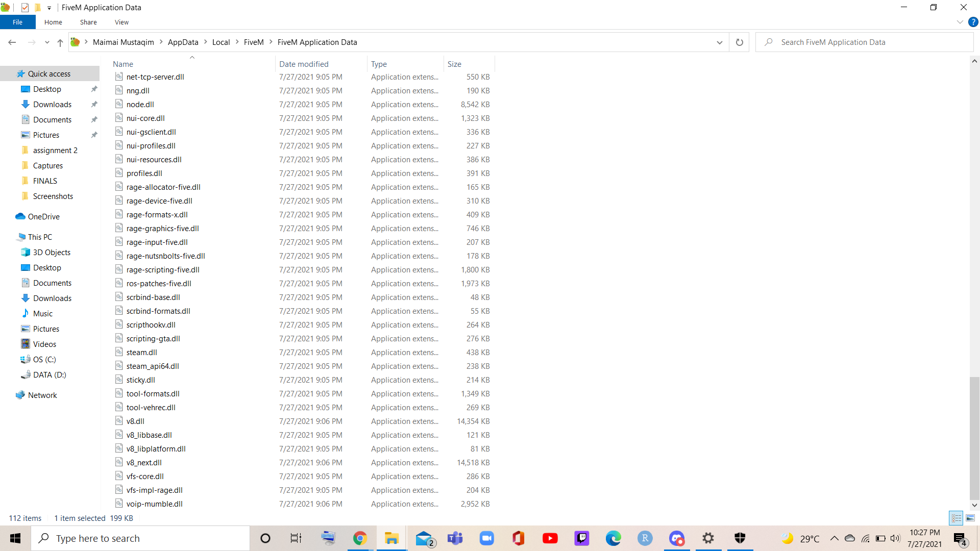
Task: Switch to Details view layout
Action: pyautogui.click(x=956, y=518)
